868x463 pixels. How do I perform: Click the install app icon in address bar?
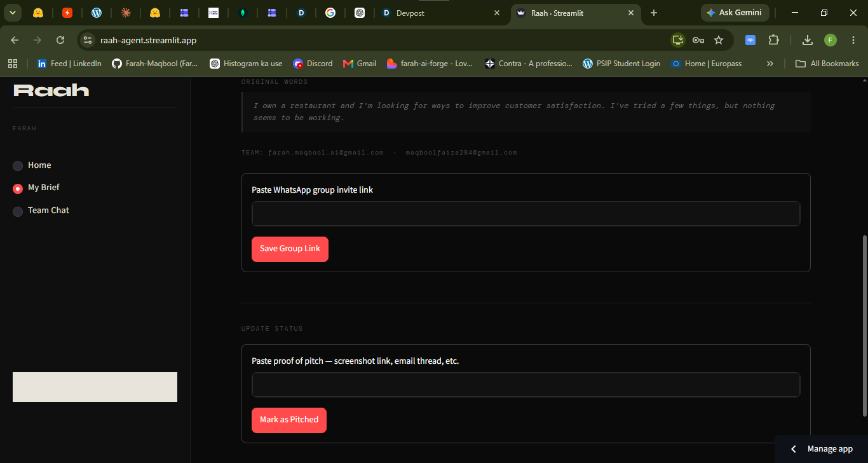tap(678, 40)
